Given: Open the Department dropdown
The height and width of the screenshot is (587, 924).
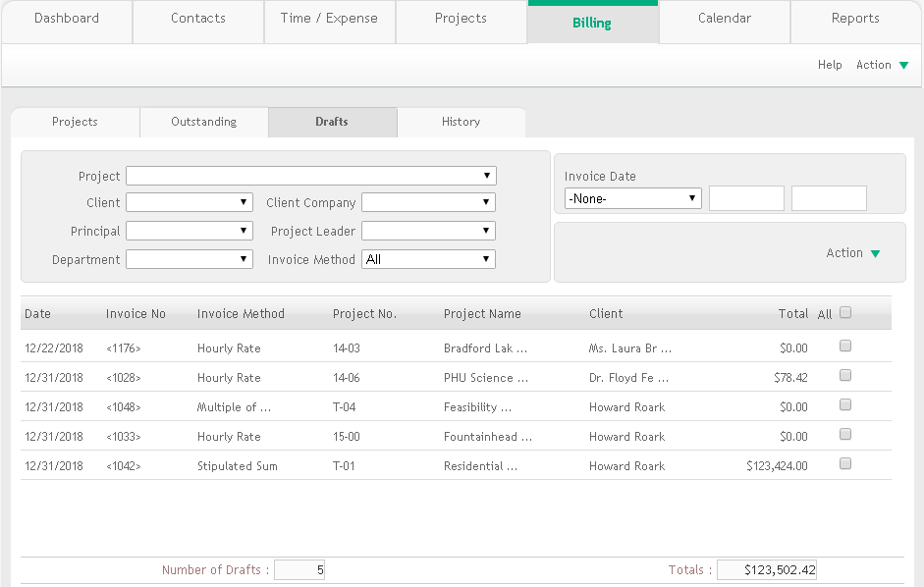Looking at the screenshot, I should (189, 258).
